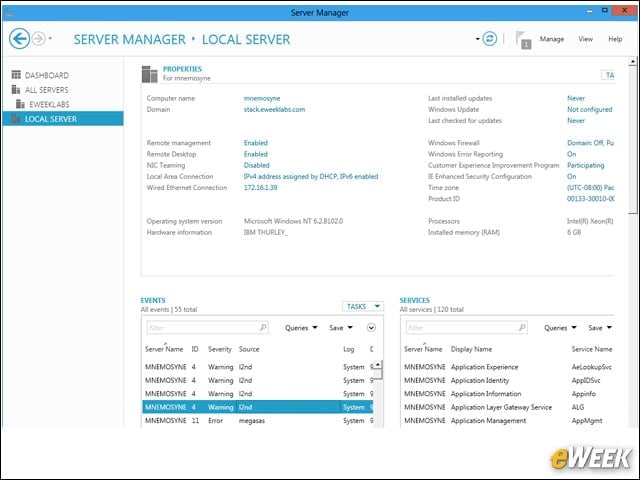Click the EWEEKLABS group icon
This screenshot has width=640, height=480.
20,104
